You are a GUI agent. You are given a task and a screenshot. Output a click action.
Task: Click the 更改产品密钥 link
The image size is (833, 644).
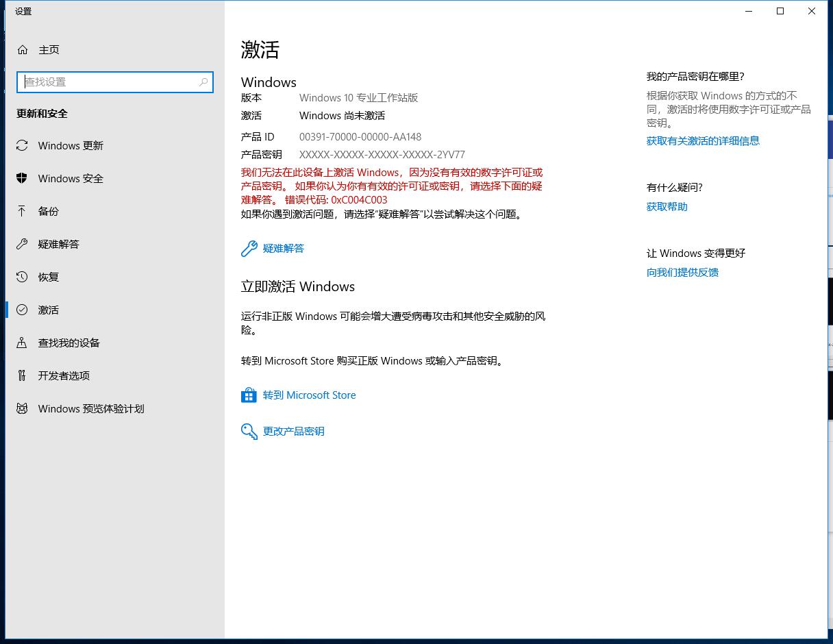[293, 432]
